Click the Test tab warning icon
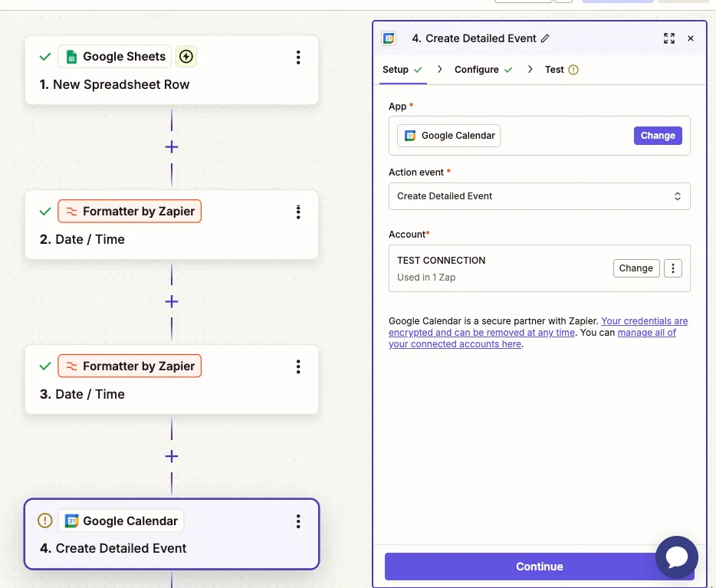Image resolution: width=716 pixels, height=588 pixels. (x=573, y=70)
